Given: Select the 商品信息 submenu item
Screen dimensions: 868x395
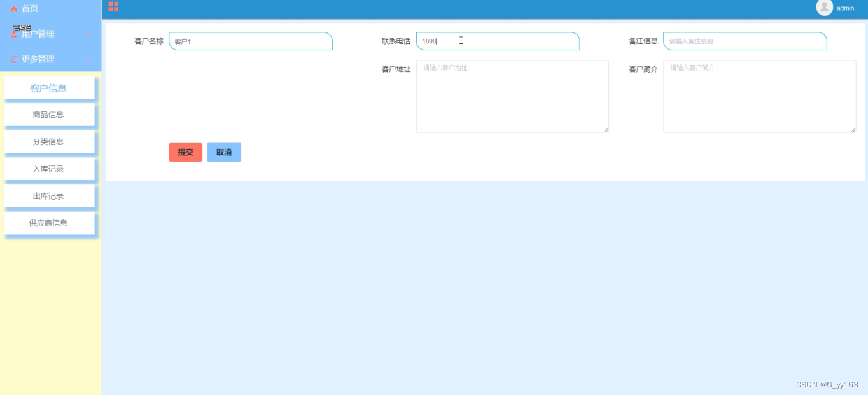Looking at the screenshot, I should point(50,115).
